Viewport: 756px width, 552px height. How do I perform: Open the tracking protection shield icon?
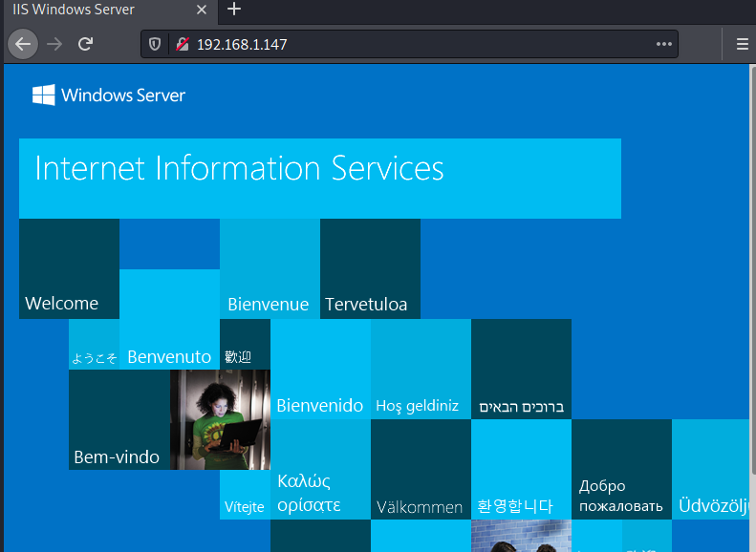tap(154, 44)
